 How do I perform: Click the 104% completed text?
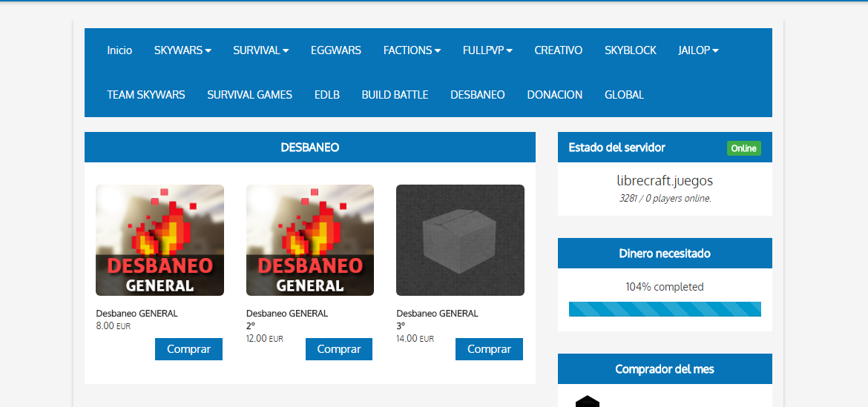click(665, 287)
